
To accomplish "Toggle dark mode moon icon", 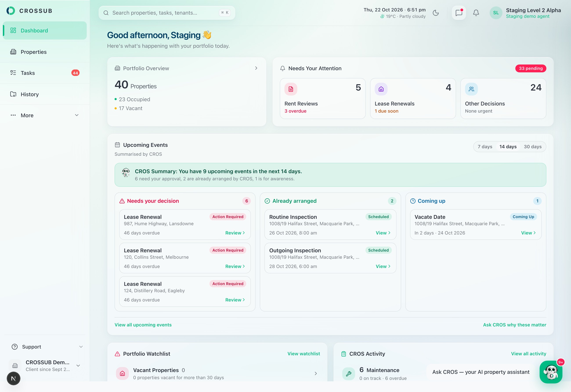I will [435, 13].
